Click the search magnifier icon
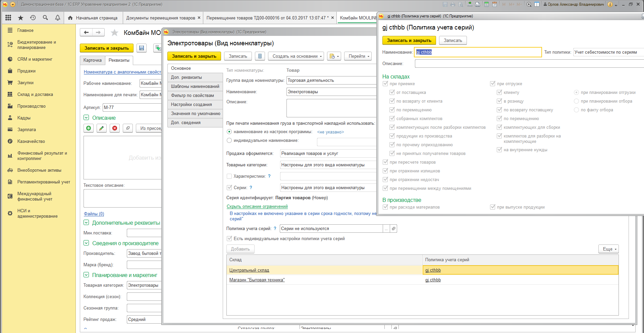Viewport: 644px width, 333px height. [45, 18]
